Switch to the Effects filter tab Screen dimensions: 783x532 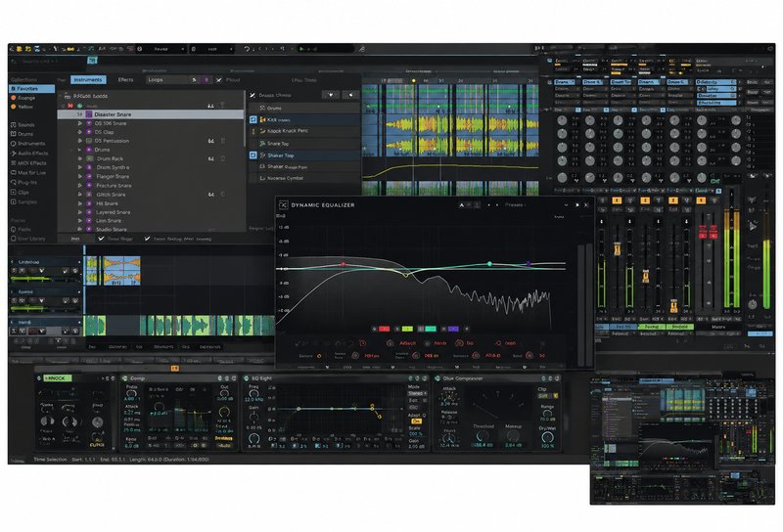(x=126, y=80)
